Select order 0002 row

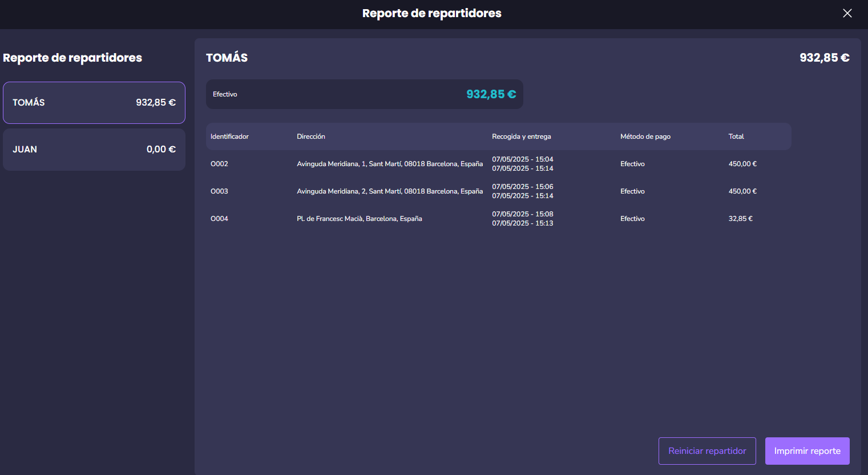(219, 164)
